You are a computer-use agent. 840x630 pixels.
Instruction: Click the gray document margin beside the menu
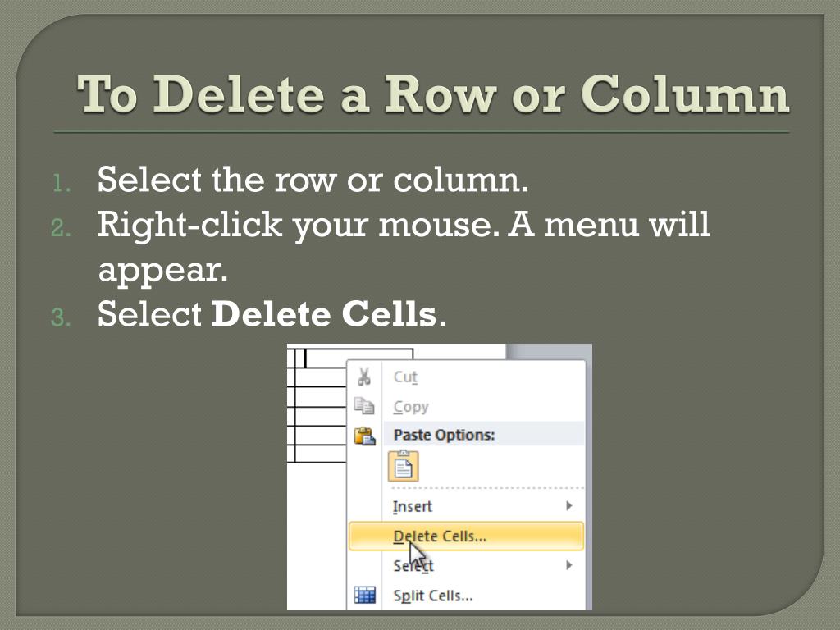click(549, 351)
